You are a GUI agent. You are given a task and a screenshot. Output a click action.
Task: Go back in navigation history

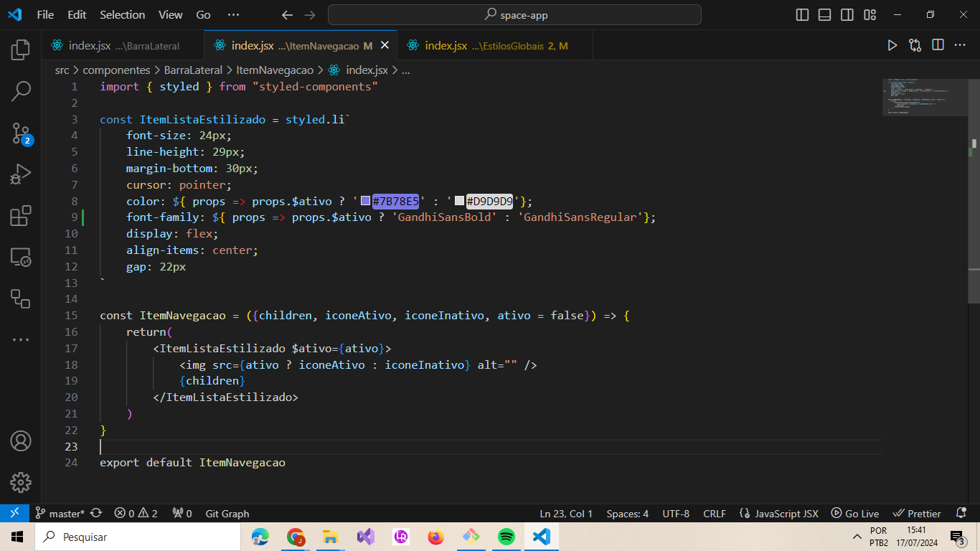click(x=287, y=14)
